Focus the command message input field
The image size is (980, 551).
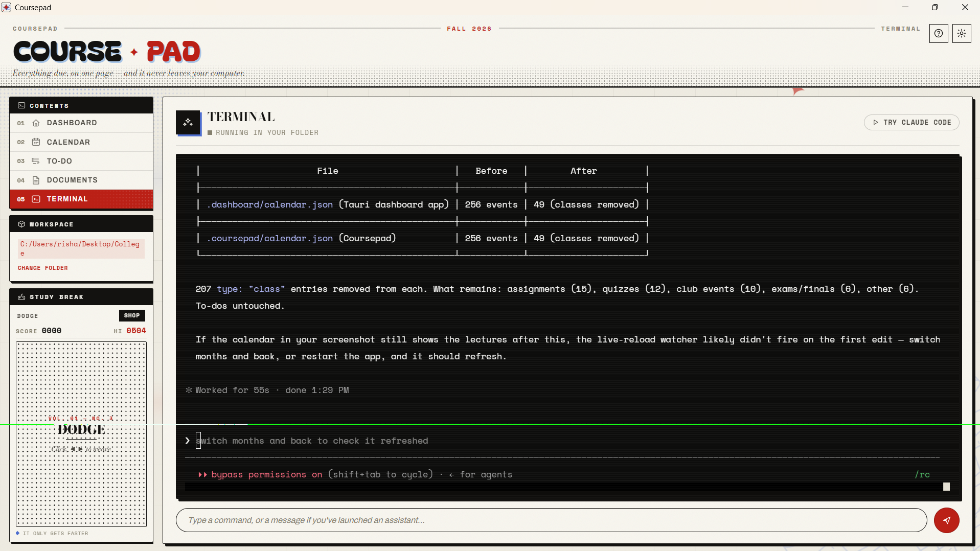point(551,520)
